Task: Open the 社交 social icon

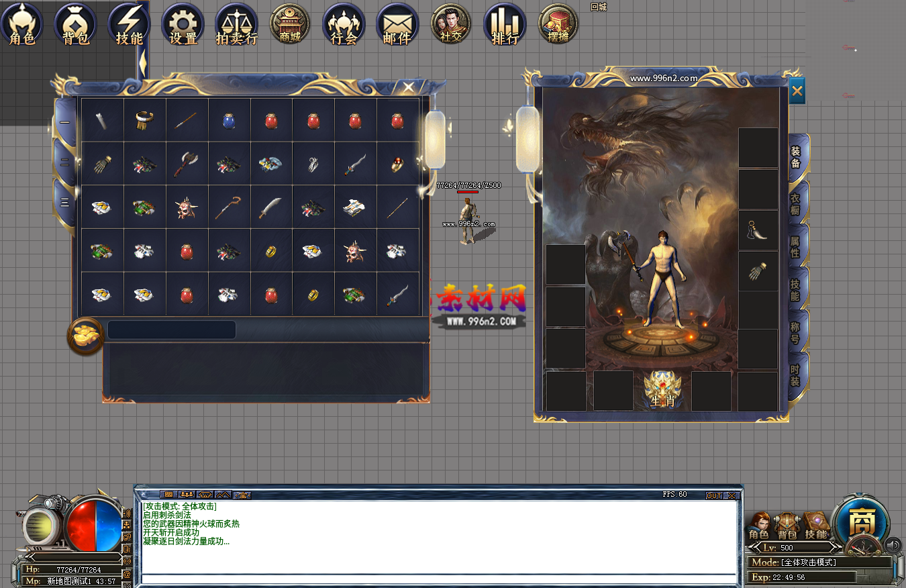Action: tap(451, 24)
